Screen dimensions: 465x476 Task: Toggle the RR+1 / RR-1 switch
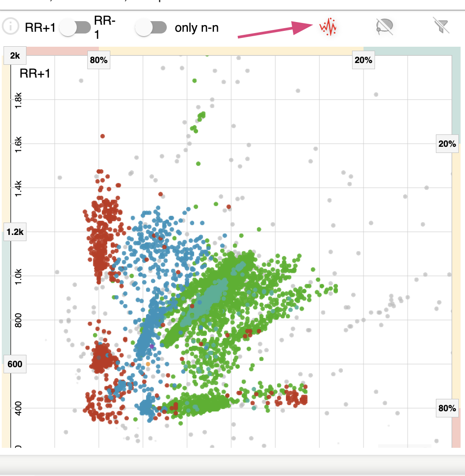pos(75,27)
